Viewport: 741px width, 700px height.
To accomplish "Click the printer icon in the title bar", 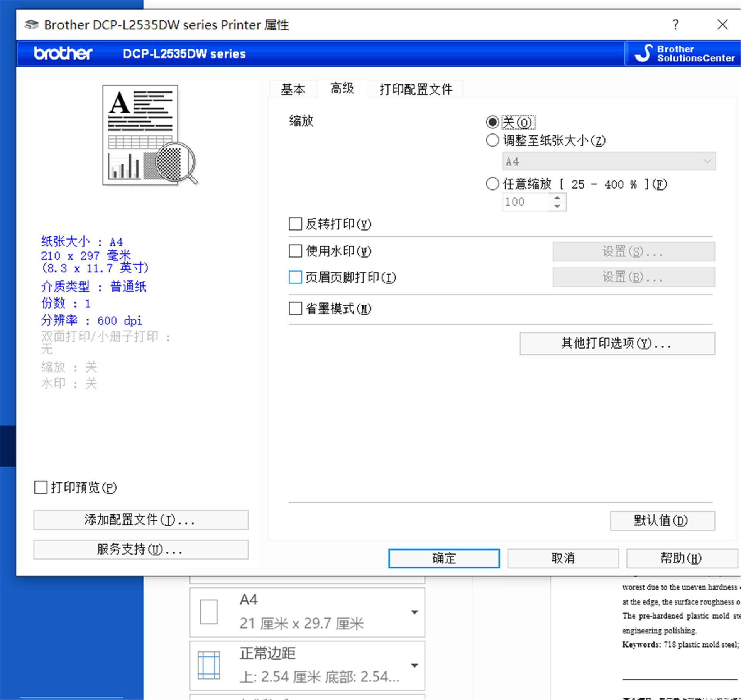I will tap(32, 24).
